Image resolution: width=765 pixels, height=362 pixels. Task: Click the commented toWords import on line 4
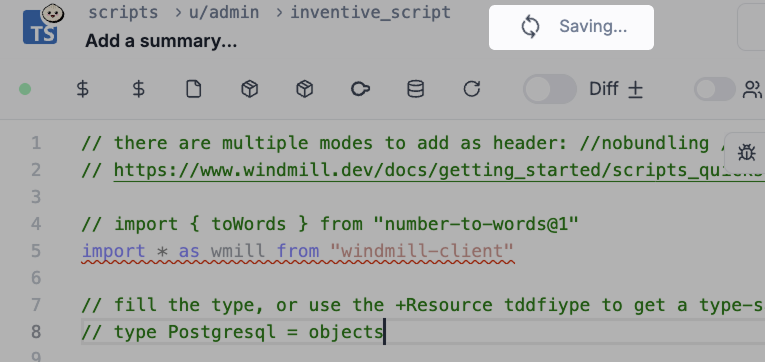[330, 224]
